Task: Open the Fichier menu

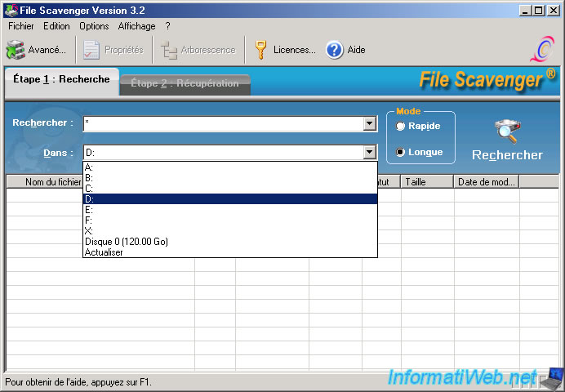Action: click(x=22, y=26)
